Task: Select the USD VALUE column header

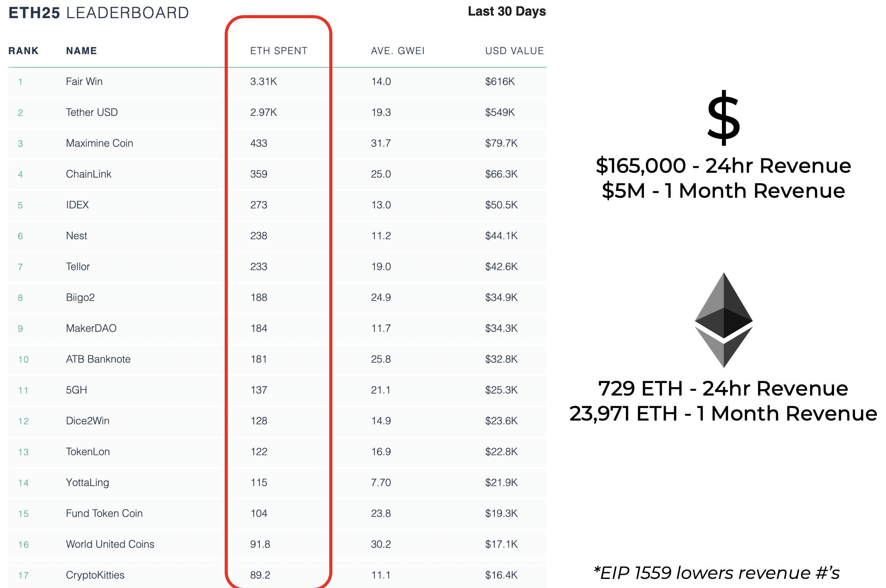Action: tap(514, 51)
